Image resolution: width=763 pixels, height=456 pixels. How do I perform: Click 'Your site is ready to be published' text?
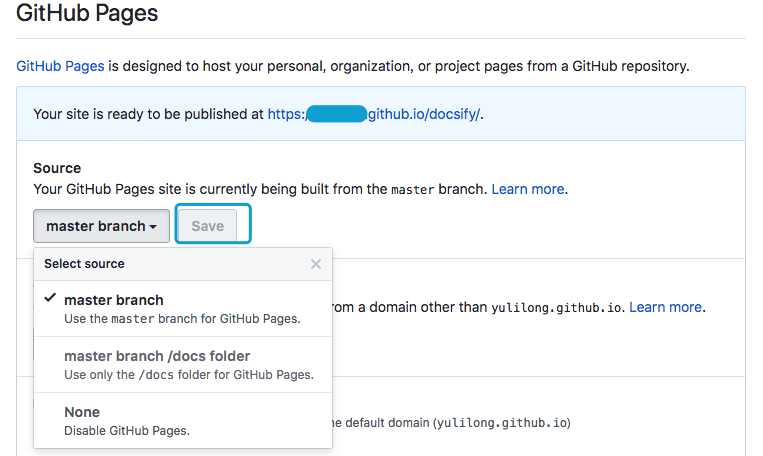point(148,114)
